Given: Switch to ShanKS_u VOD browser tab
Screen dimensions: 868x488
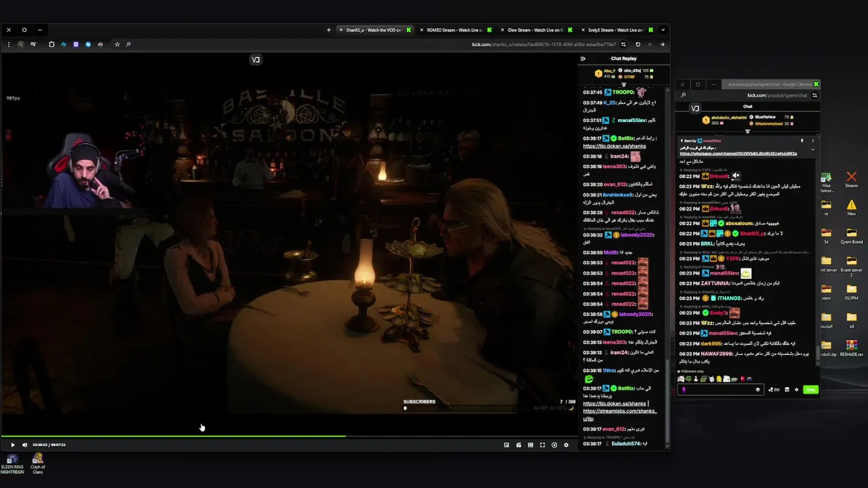Looking at the screenshot, I should click(374, 30).
